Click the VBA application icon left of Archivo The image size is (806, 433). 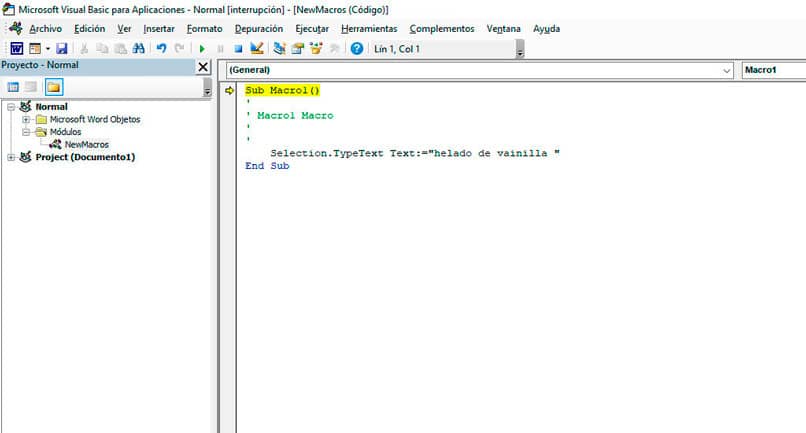pos(15,28)
